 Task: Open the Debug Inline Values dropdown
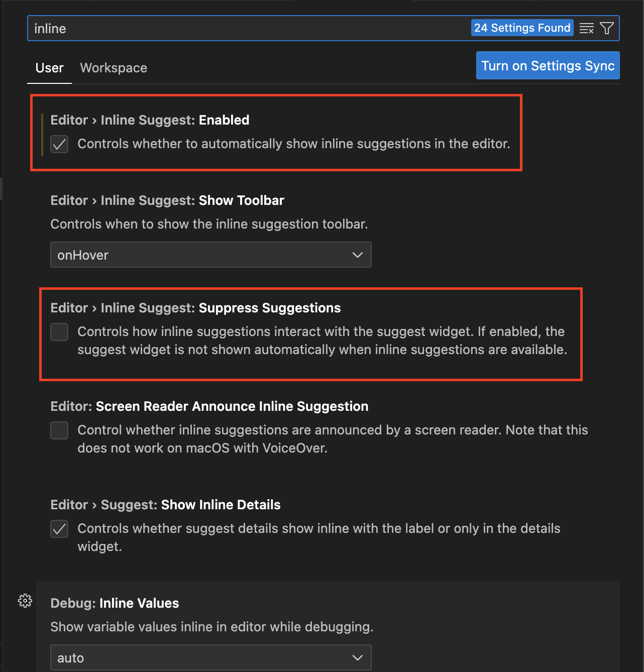(x=210, y=657)
